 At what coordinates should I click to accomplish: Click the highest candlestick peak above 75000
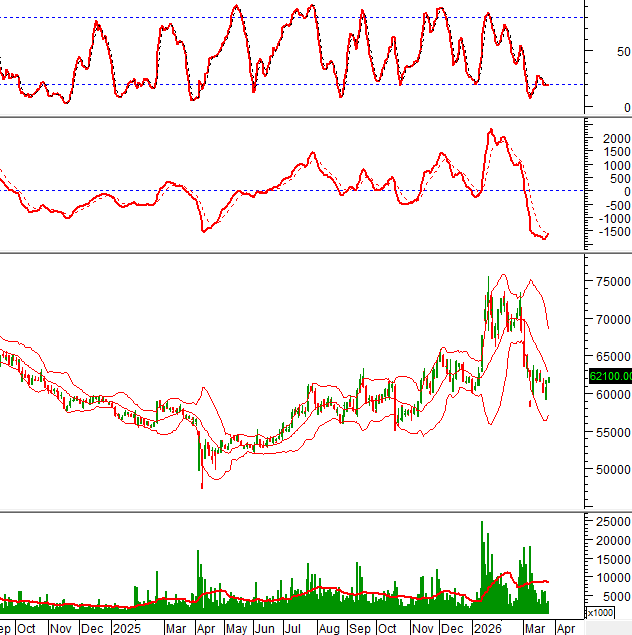pos(488,278)
